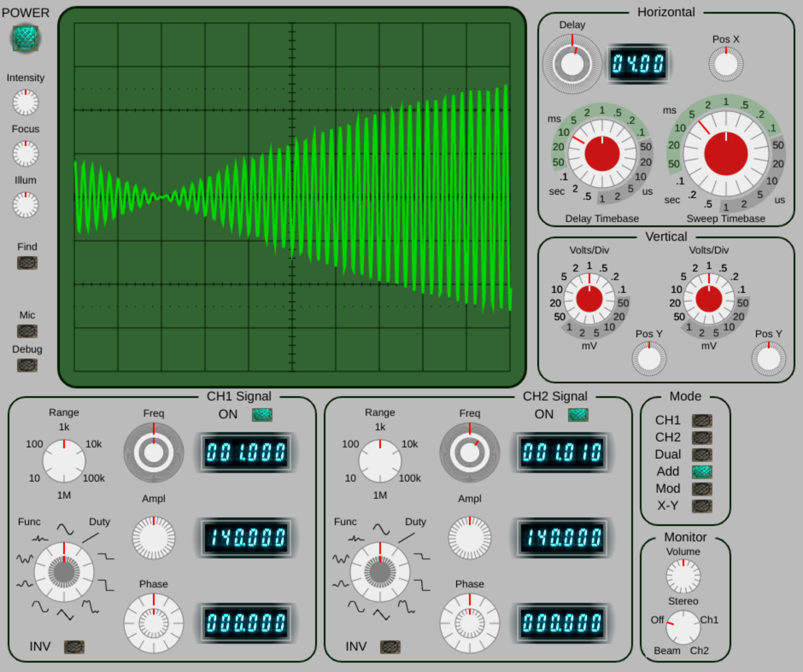The width and height of the screenshot is (803, 672).
Task: Click the horizontal Delay knob
Action: coord(572,64)
